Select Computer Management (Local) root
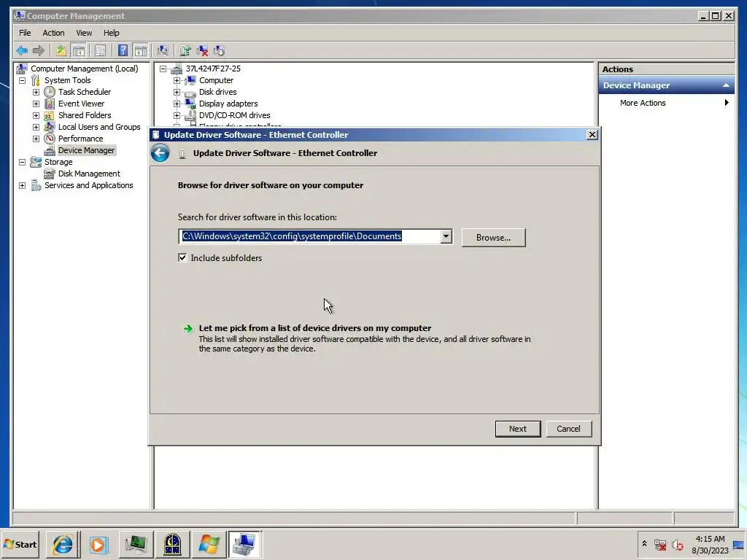Image resolution: width=747 pixels, height=560 pixels. (85, 69)
